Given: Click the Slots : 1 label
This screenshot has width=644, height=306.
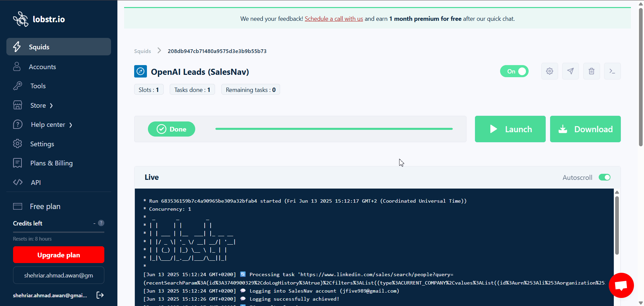Looking at the screenshot, I should [x=149, y=90].
